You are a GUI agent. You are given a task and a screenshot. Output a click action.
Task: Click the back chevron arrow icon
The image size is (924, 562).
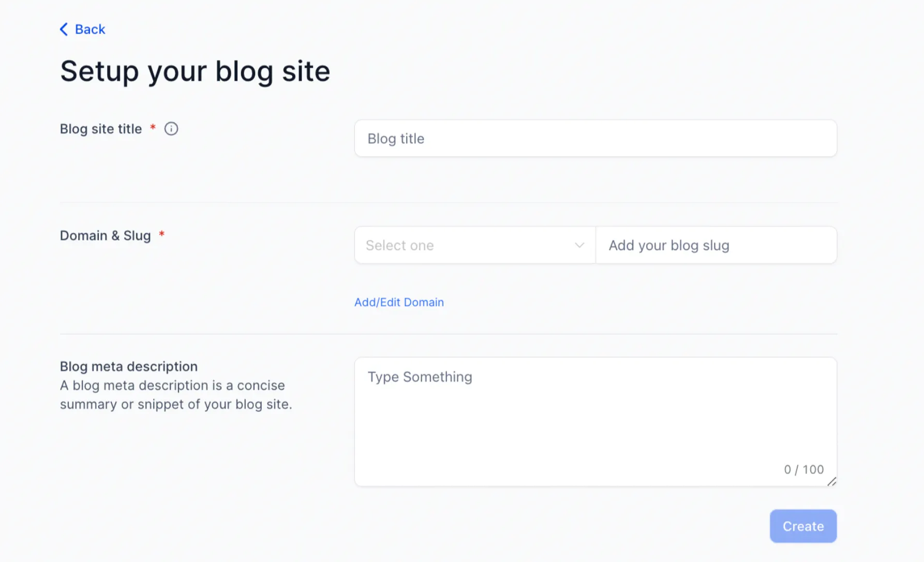(64, 29)
